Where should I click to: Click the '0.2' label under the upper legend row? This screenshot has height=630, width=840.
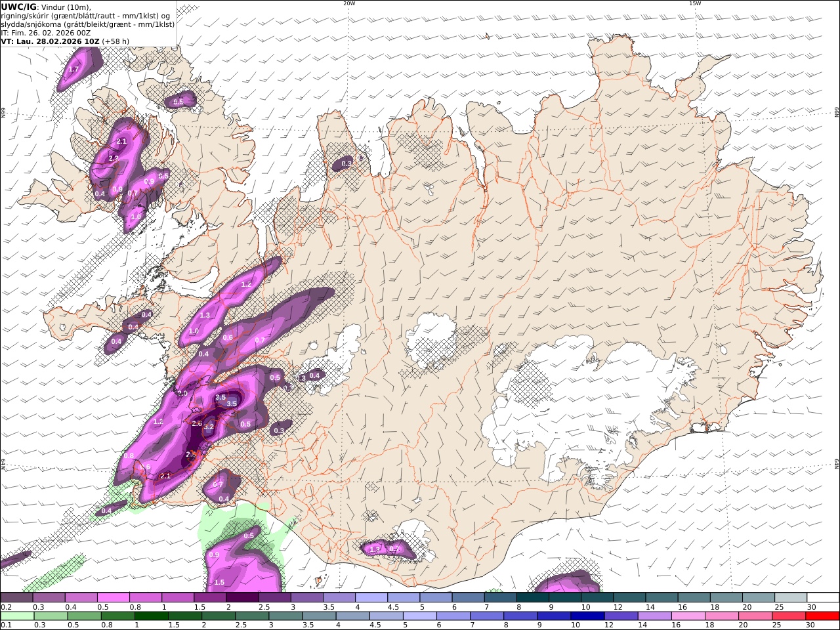click(7, 607)
